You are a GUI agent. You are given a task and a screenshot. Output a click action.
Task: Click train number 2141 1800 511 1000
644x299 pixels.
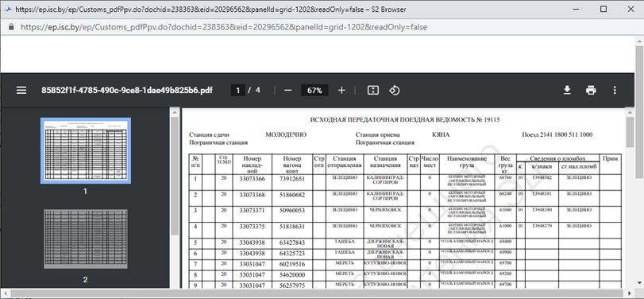[557, 135]
